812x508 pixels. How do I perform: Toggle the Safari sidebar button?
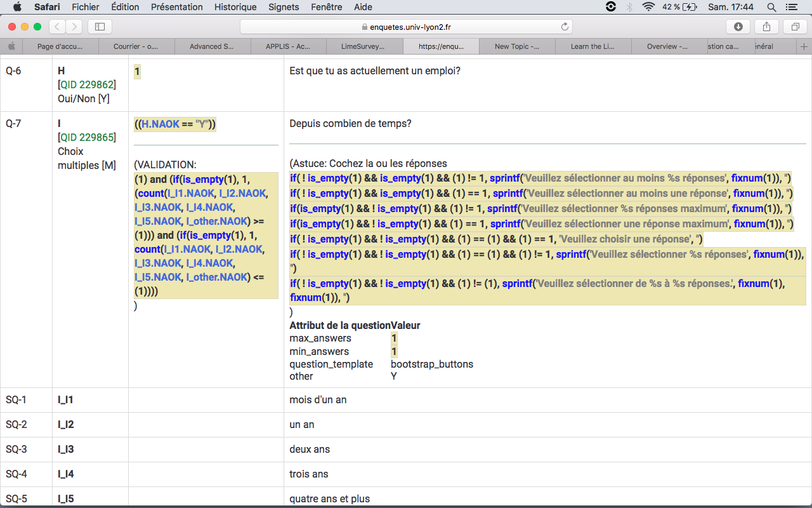(x=100, y=27)
